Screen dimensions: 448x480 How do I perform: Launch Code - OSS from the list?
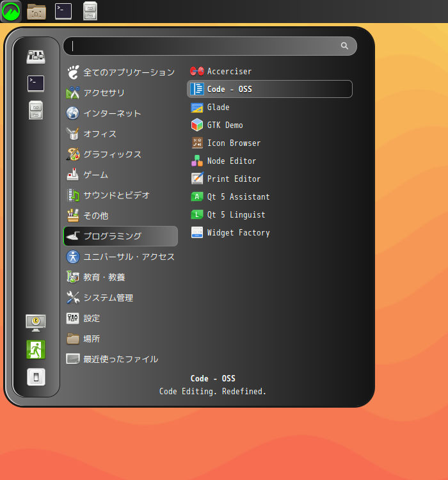point(269,89)
